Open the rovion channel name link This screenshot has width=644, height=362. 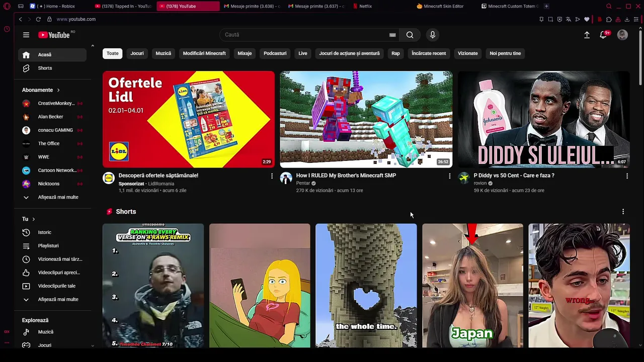(480, 183)
